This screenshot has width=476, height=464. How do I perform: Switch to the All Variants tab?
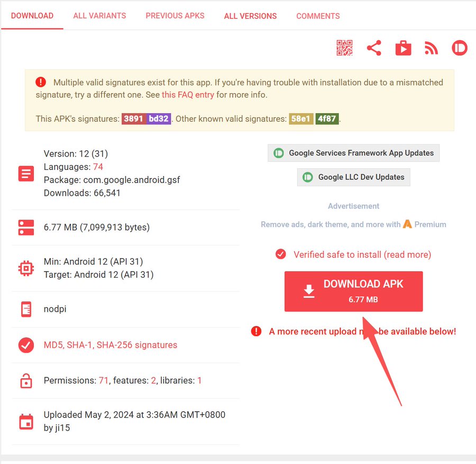(x=99, y=16)
